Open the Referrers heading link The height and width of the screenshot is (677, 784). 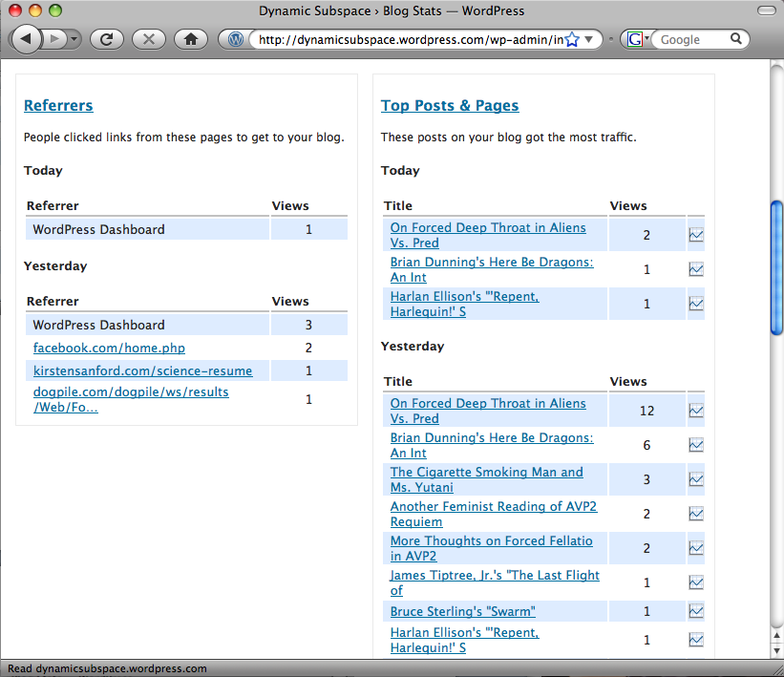tap(58, 105)
